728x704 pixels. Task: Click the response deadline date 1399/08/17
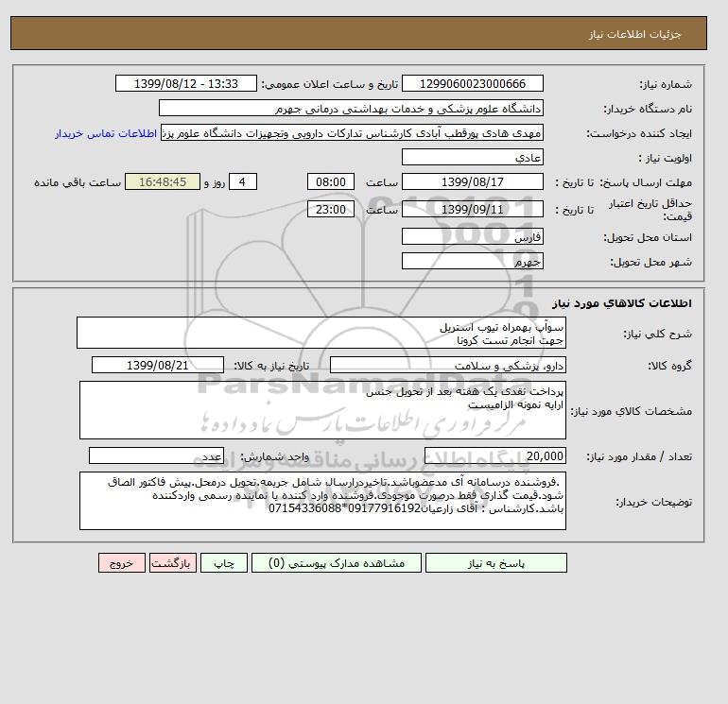[x=472, y=182]
